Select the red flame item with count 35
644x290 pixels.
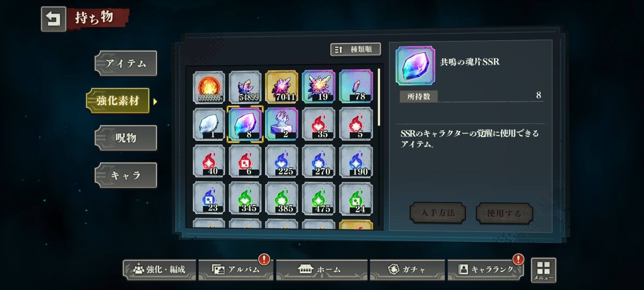click(x=319, y=124)
